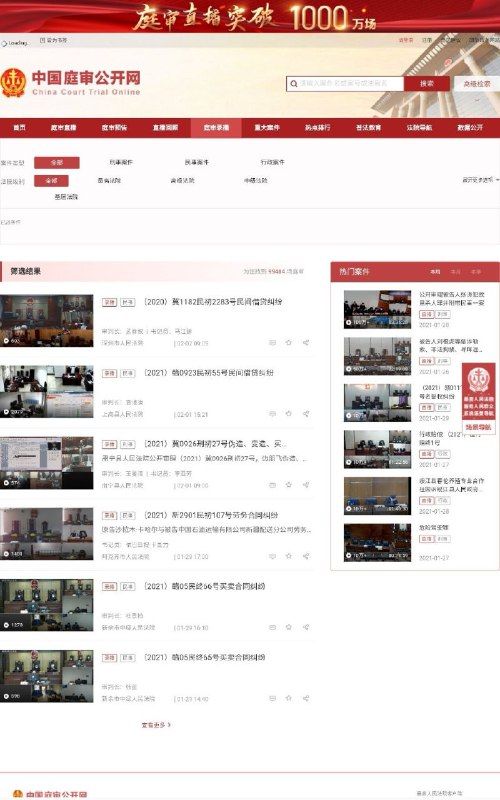Star the 赣05民终66号 case
This screenshot has width=500, height=800.
tap(289, 627)
